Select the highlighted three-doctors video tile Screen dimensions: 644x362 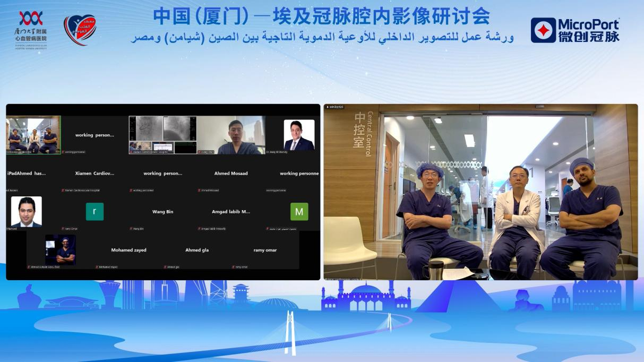click(33, 135)
